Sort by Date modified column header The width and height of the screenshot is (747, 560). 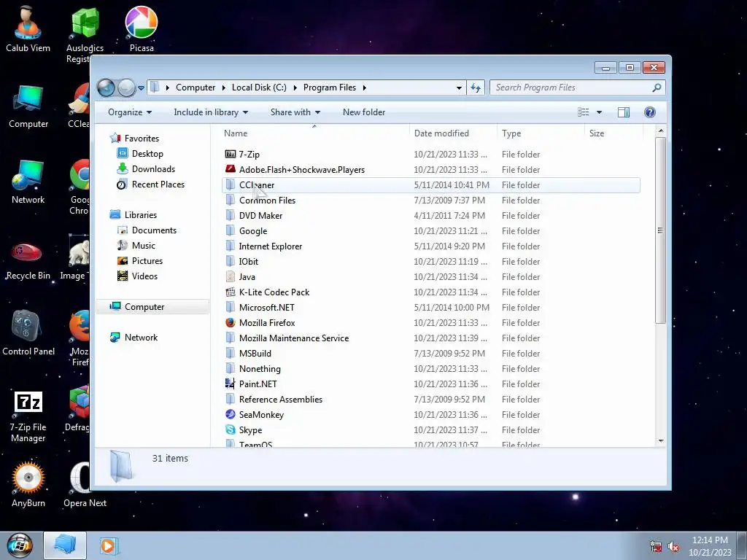tap(453, 133)
